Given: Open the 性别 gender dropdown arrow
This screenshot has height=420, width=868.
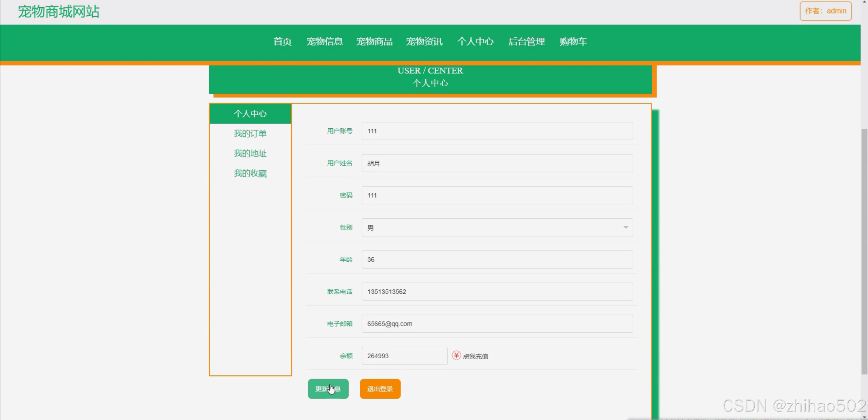Looking at the screenshot, I should [x=625, y=227].
